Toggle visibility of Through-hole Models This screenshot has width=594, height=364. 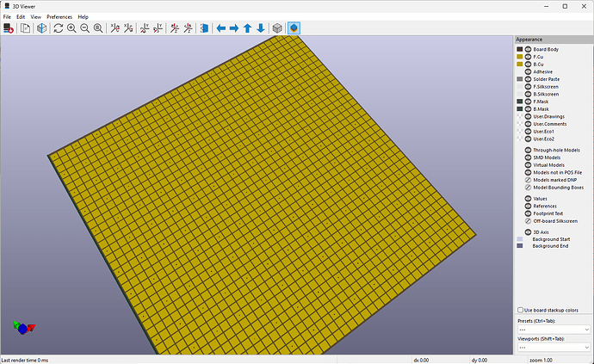coord(528,151)
